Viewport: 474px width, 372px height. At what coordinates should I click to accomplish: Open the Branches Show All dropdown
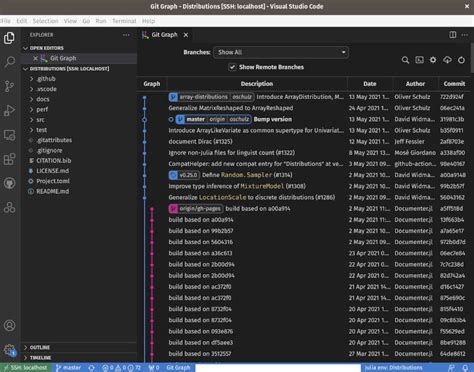tap(281, 52)
